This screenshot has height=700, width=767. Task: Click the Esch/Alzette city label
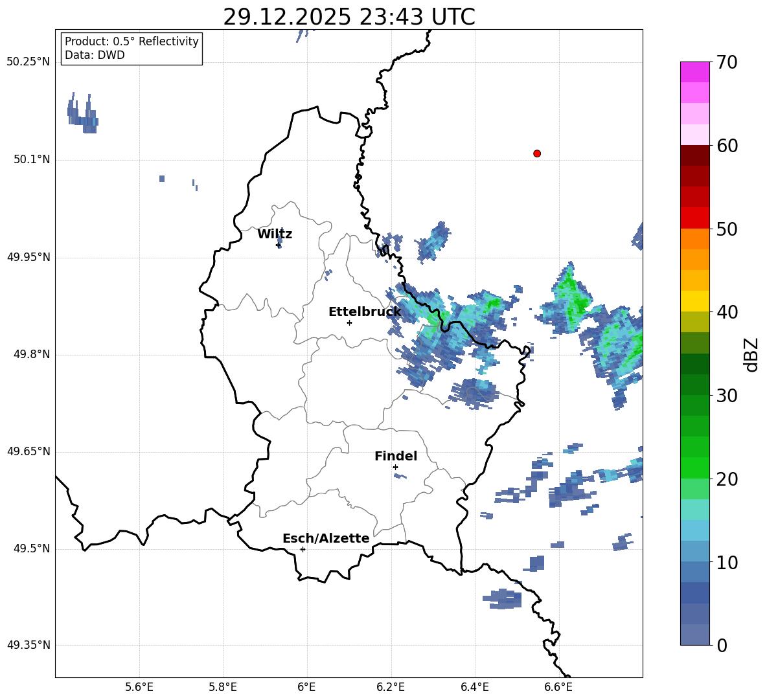coord(326,538)
